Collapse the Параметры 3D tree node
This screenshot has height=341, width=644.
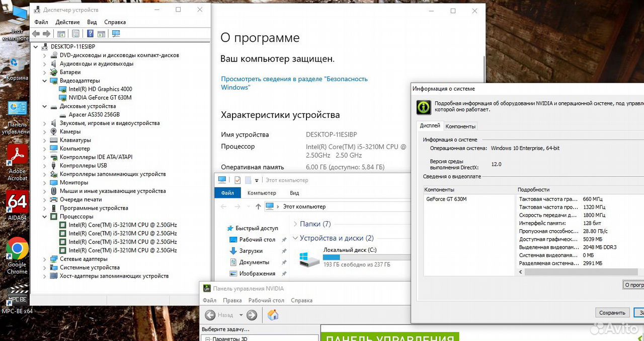208,339
